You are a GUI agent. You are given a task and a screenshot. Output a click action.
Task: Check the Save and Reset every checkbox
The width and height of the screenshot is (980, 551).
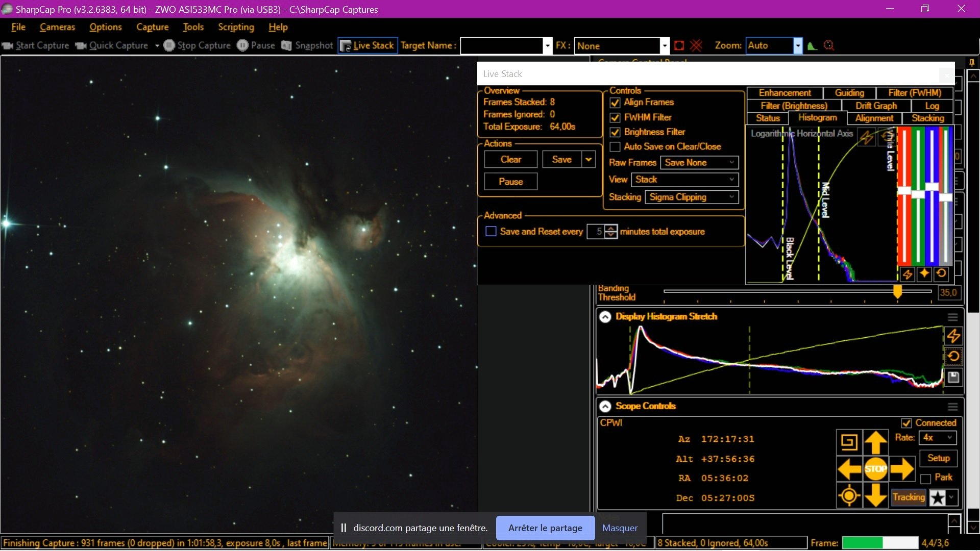(491, 232)
